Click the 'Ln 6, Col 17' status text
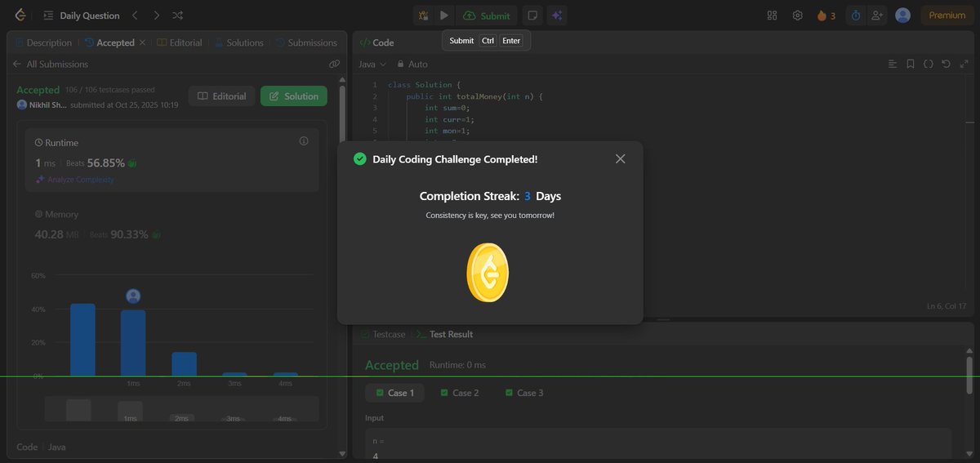The image size is (980, 463). pyautogui.click(x=947, y=306)
